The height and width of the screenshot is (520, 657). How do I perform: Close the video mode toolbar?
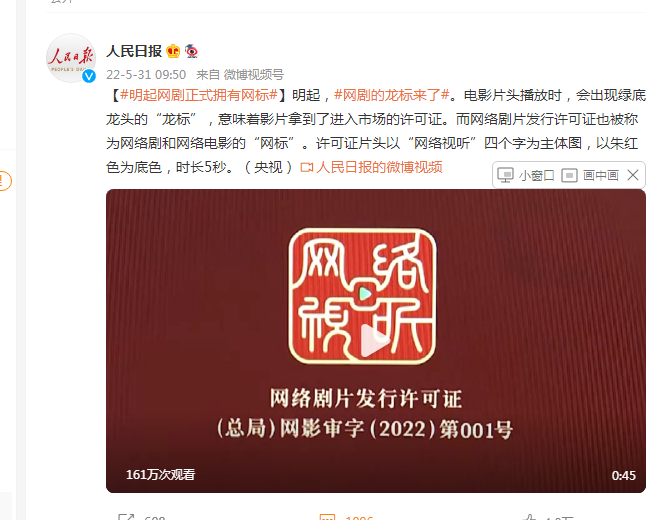pyautogui.click(x=633, y=175)
